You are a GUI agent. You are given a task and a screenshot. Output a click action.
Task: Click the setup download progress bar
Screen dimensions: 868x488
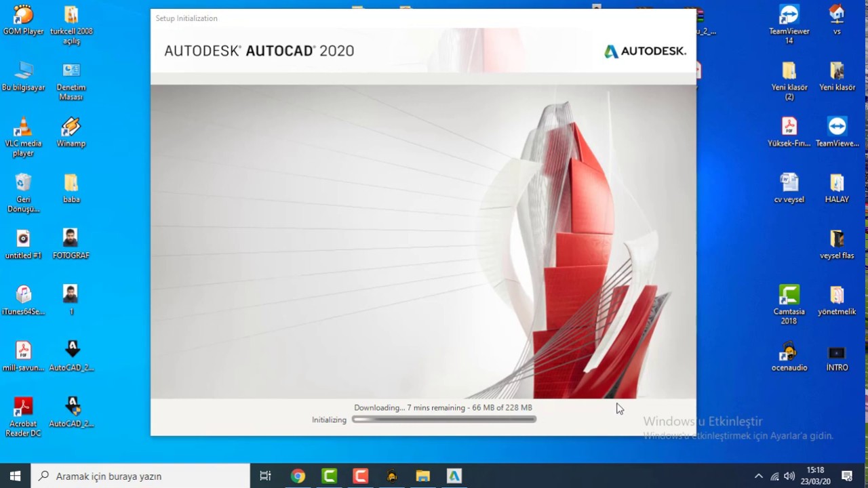(x=444, y=420)
